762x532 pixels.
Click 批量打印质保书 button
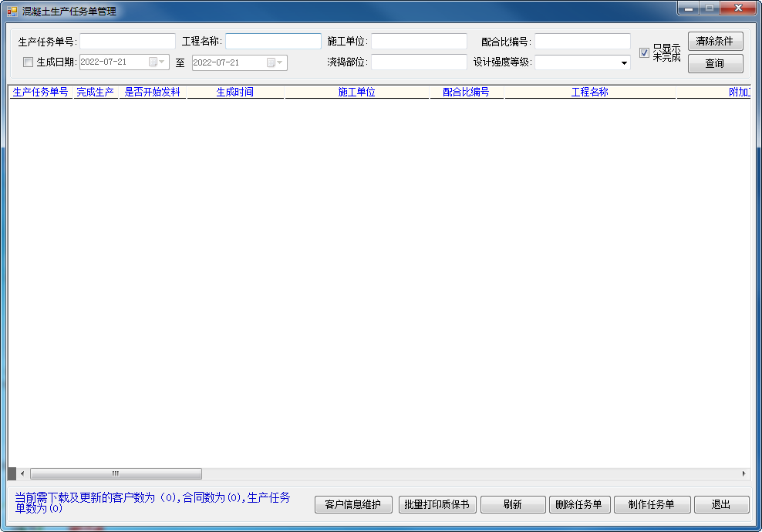coord(437,505)
